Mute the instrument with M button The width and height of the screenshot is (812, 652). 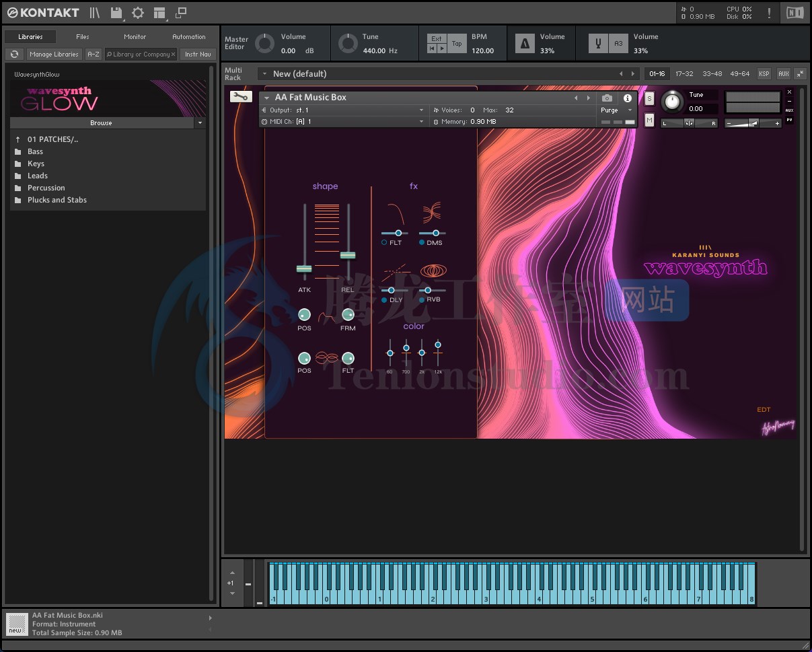pyautogui.click(x=649, y=120)
